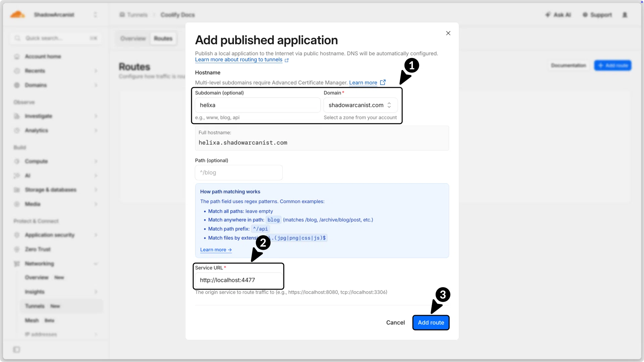
Task: Expand Recents in the sidebar
Action: [56, 71]
